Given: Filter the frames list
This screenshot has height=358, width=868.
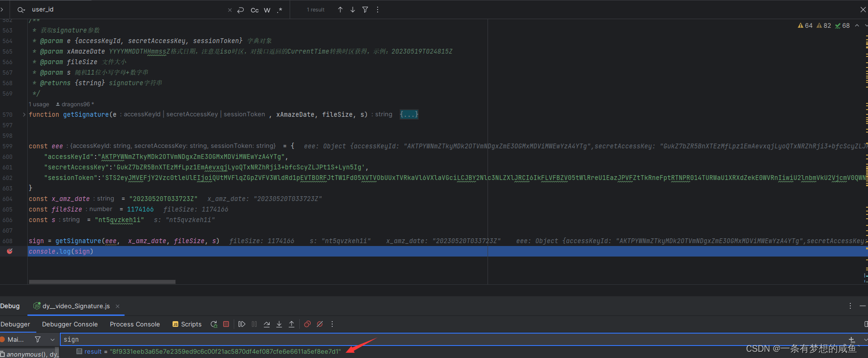Looking at the screenshot, I should (38, 339).
